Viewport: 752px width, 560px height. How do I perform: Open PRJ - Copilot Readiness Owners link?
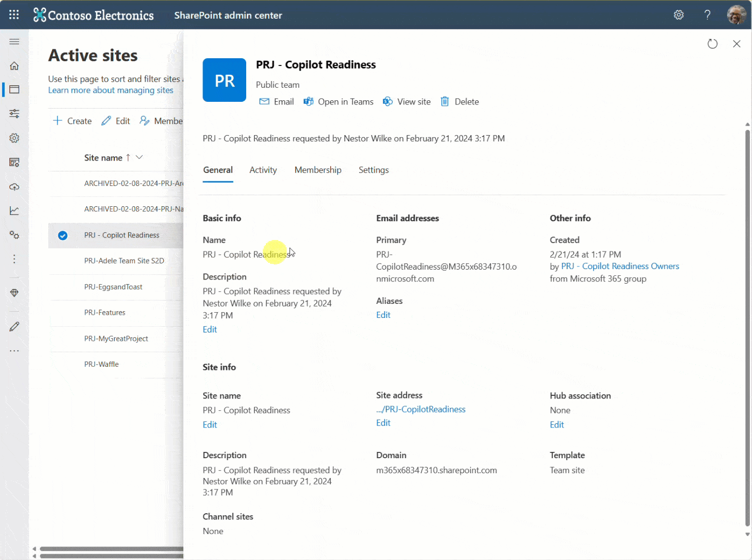pos(620,266)
